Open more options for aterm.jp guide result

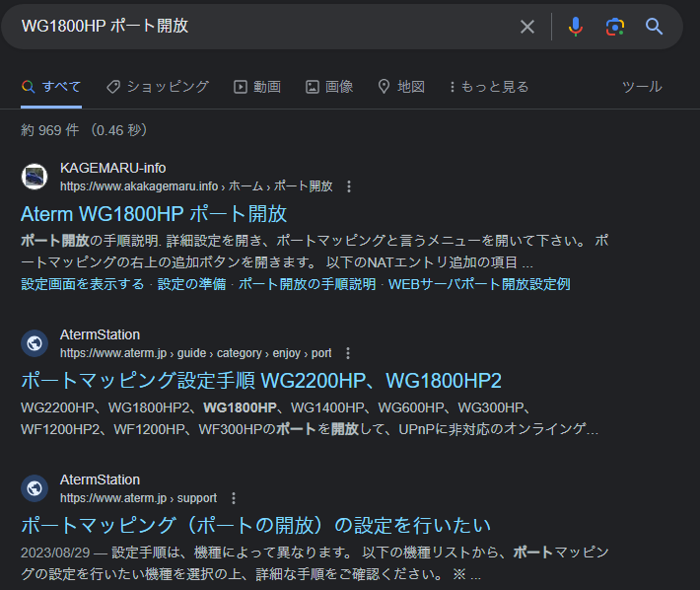click(348, 353)
